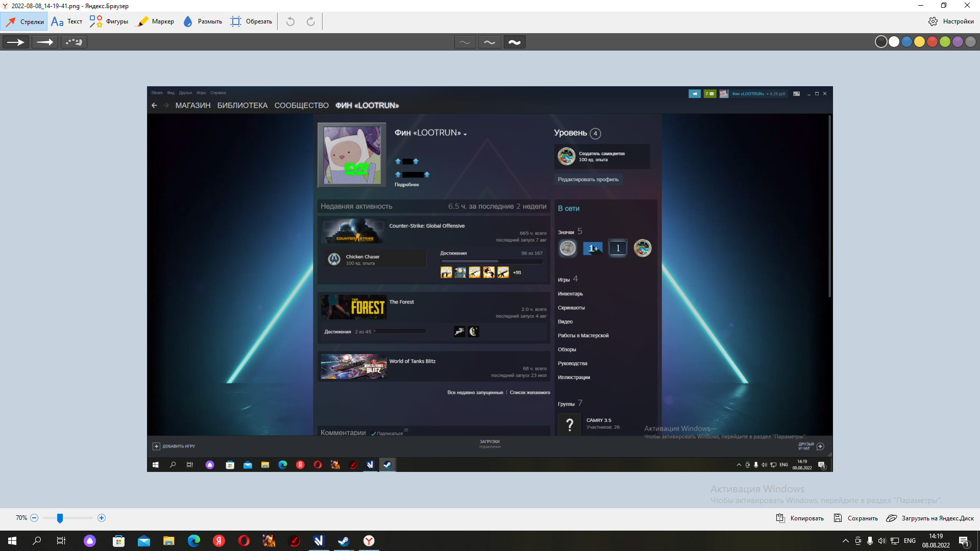Viewport: 980px width, 551px height.
Task: Click network icon in system tray
Action: [895, 541]
